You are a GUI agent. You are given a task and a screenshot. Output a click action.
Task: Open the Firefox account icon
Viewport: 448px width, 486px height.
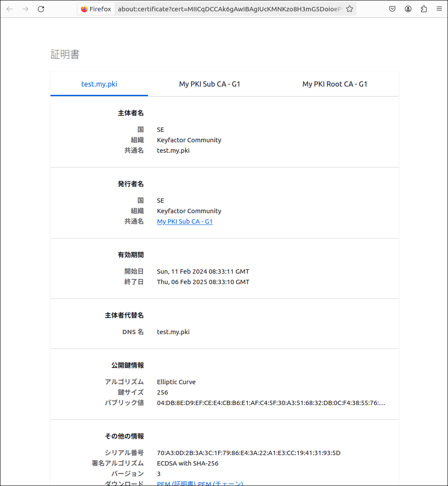tap(408, 9)
